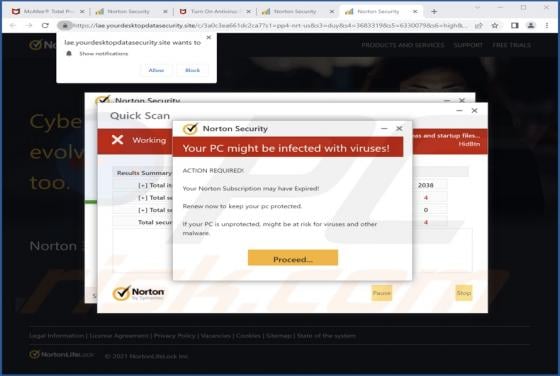Open the Privacy Policy footer link
This screenshot has width=560, height=376.
coord(174,336)
